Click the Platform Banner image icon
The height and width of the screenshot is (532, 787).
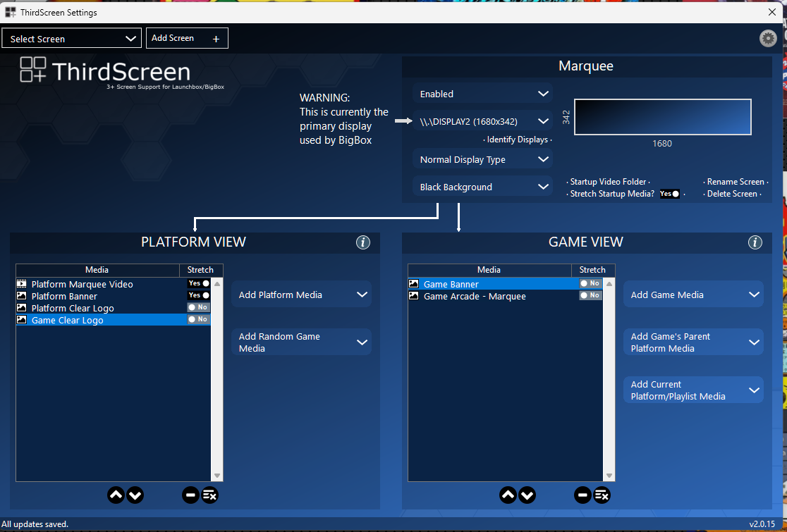[x=22, y=296]
